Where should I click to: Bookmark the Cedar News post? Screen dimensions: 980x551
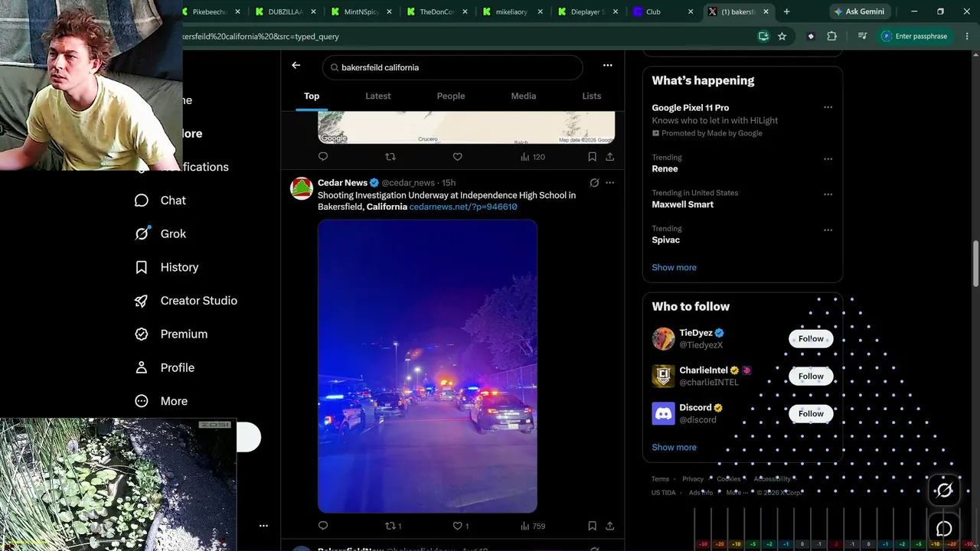tap(592, 526)
